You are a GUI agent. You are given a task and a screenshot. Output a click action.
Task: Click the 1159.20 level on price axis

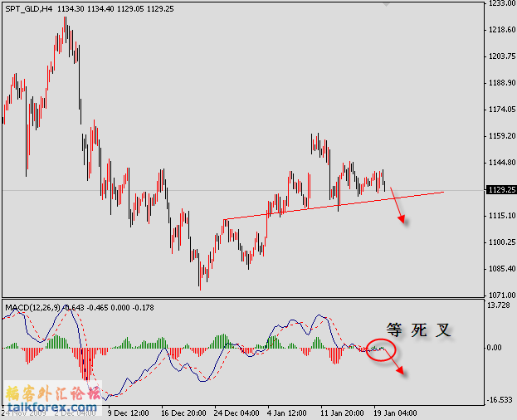coord(500,136)
